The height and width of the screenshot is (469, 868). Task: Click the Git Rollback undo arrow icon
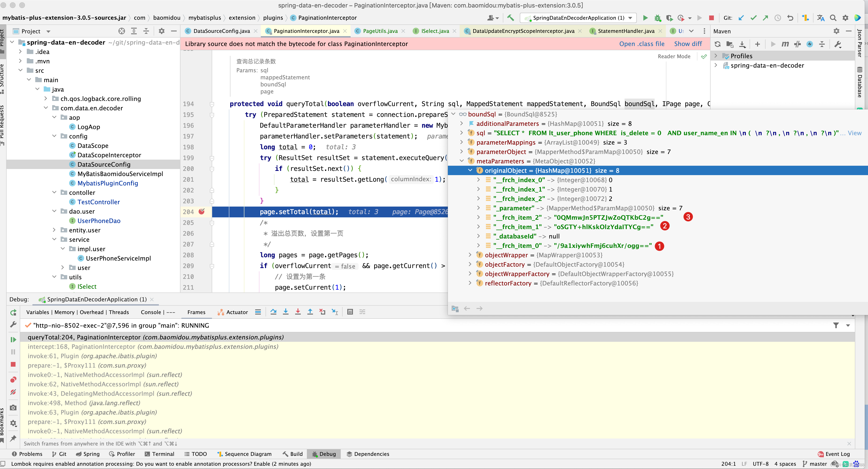[x=790, y=18]
